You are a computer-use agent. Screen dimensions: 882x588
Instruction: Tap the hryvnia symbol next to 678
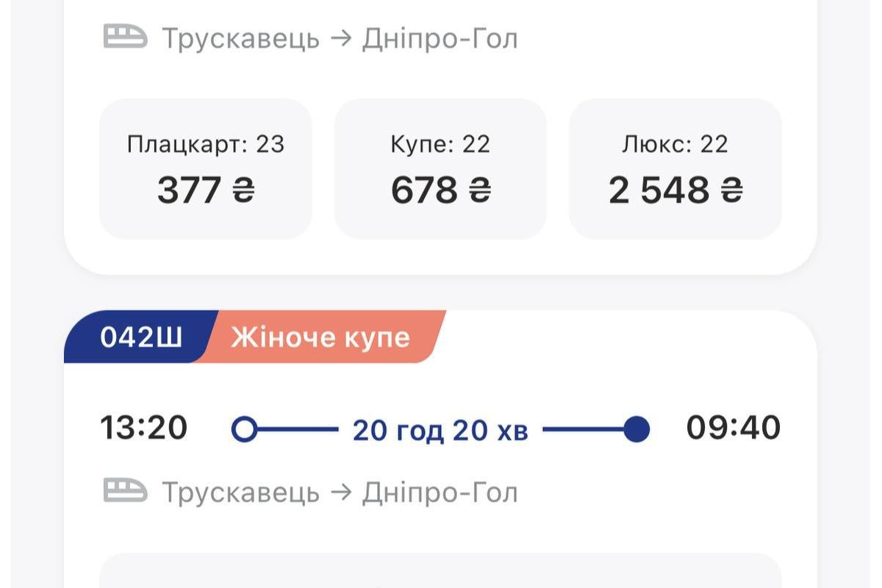tap(480, 191)
